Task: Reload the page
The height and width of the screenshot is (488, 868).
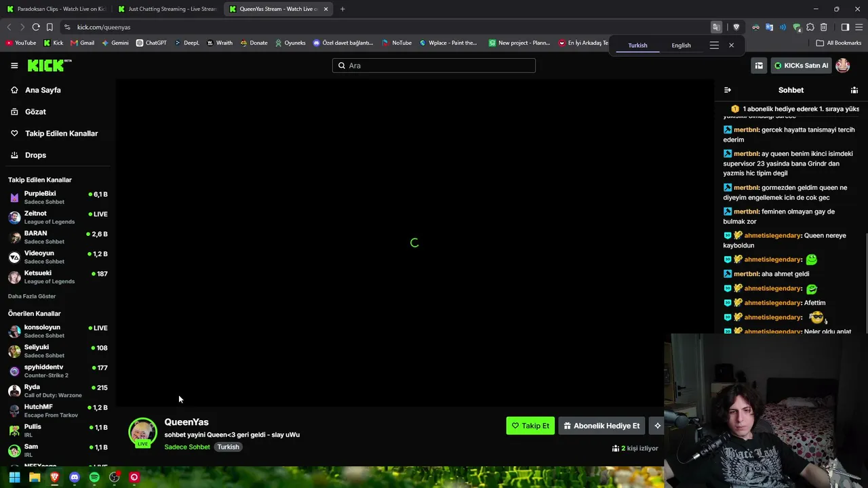Action: click(36, 27)
